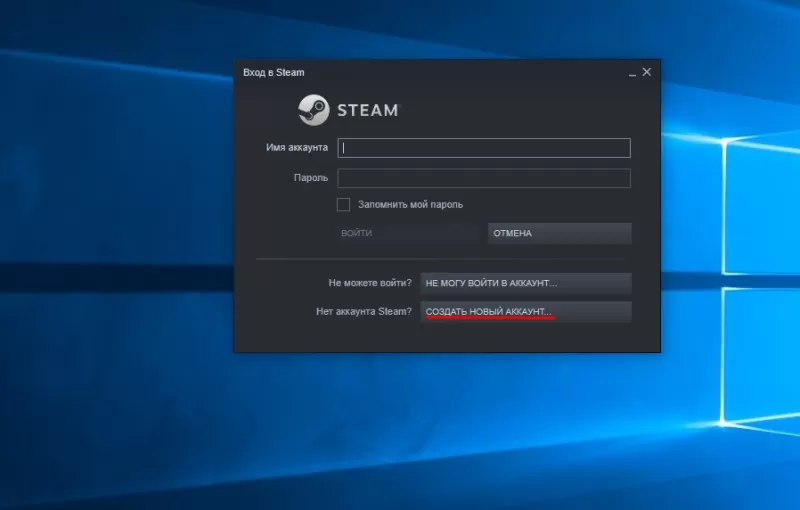Minimize the Steam login window
Image resolution: width=800 pixels, height=510 pixels.
click(x=632, y=73)
